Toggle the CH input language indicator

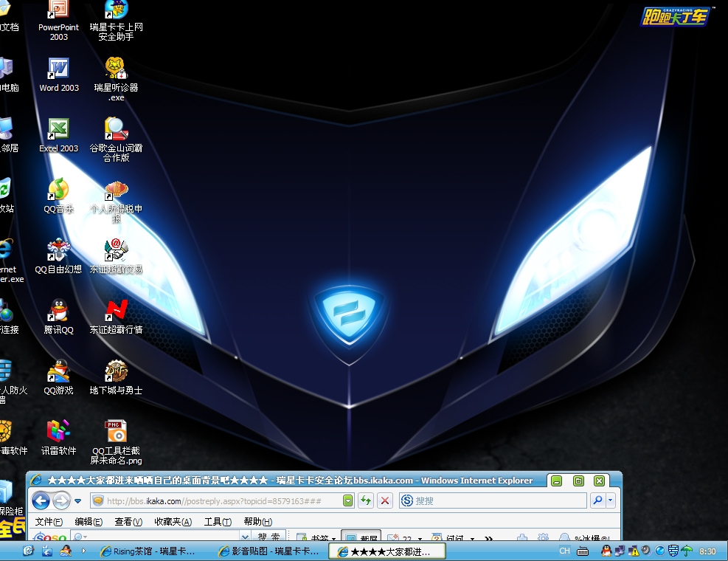coord(564,551)
